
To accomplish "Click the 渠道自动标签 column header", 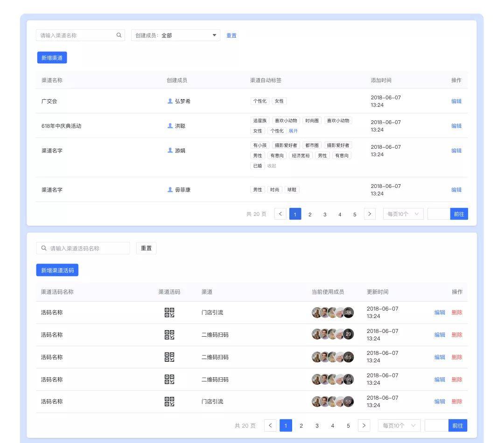I will [266, 80].
